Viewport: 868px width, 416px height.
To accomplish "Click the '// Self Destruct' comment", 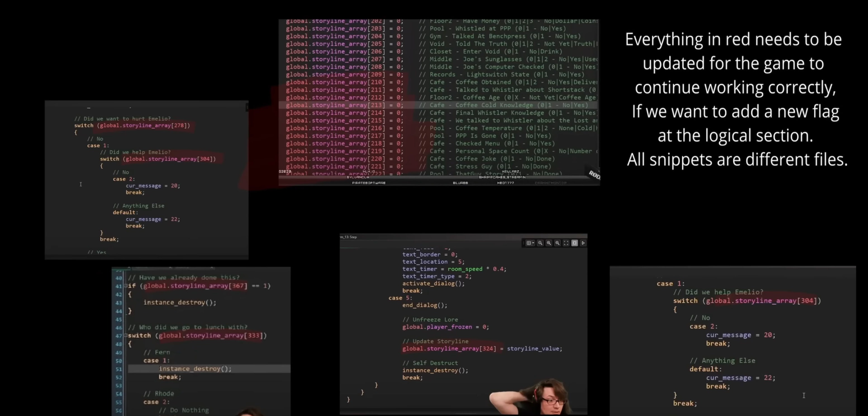I will point(430,363).
